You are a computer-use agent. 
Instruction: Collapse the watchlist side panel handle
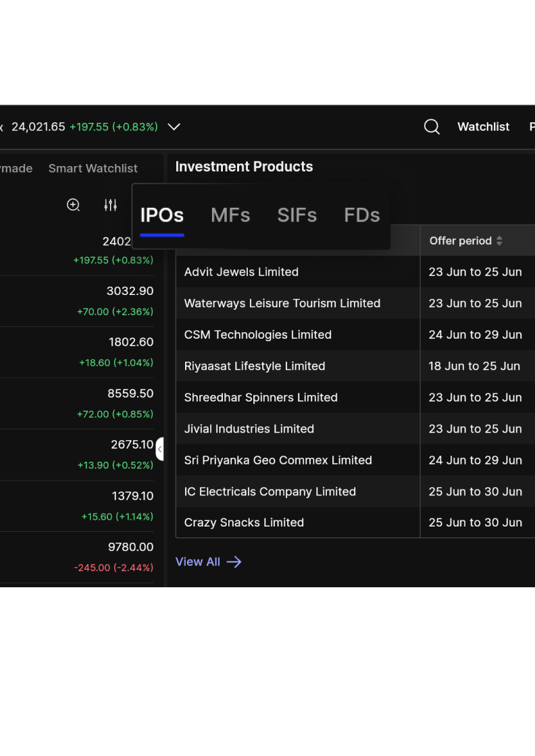click(x=159, y=449)
